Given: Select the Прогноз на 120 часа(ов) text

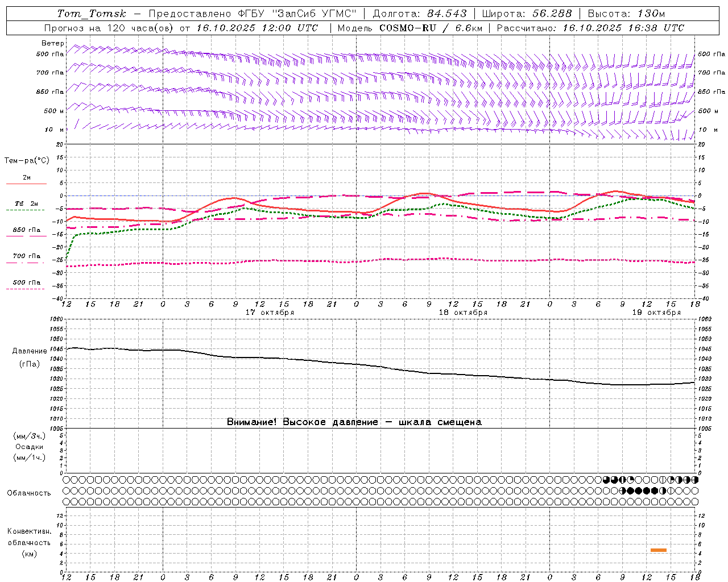Looking at the screenshot, I should (x=109, y=28).
